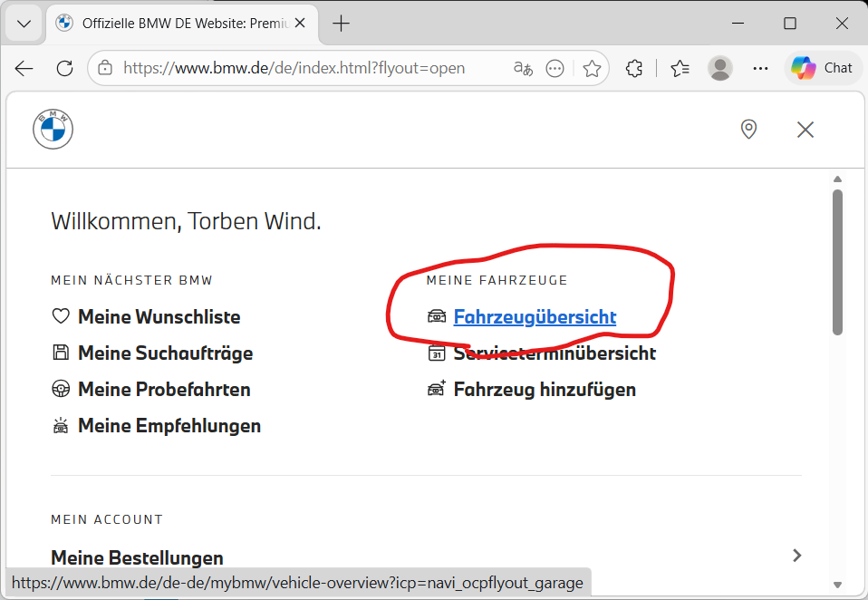Click the save icon beside Meine Suchaufträge
This screenshot has width=868, height=600.
click(x=60, y=353)
